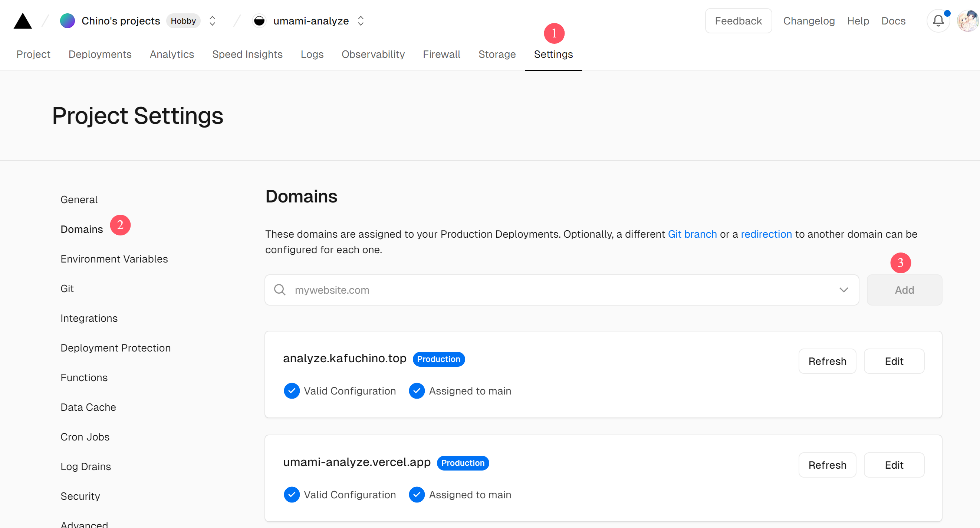Click Production badge on umami-analyze.vercel.app
The width and height of the screenshot is (980, 528).
[x=463, y=463]
